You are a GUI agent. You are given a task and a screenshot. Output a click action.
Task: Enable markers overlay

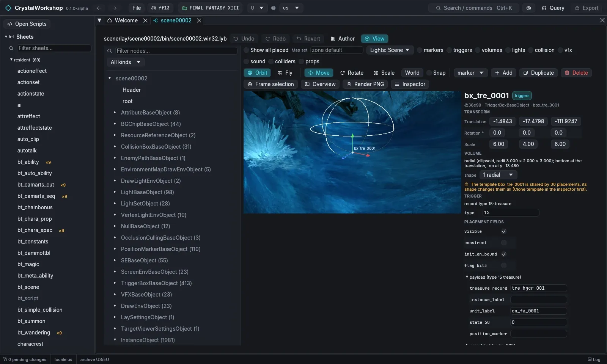click(x=420, y=50)
